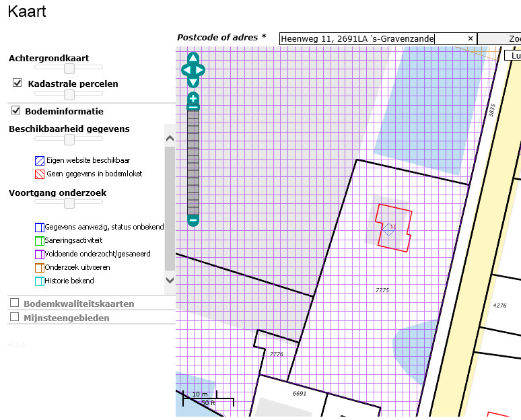Adjust the Voortgang onderzoek opacity slider
Viewport: 521px width, 420px height.
coord(69,203)
